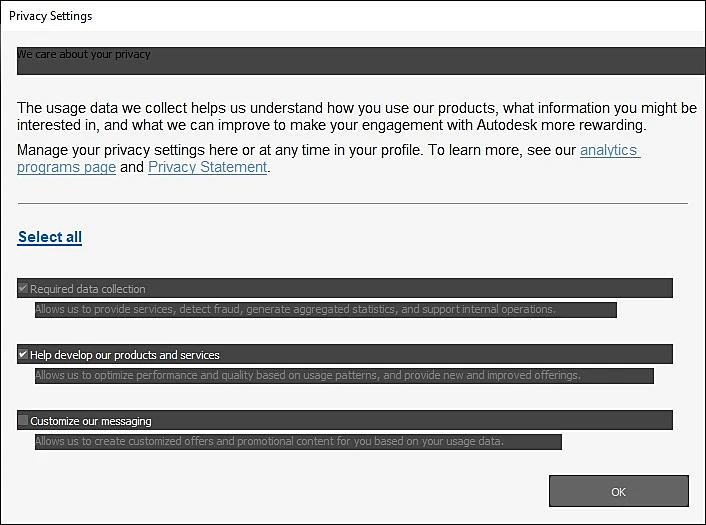Enable the Customize our messaging checkbox

(x=23, y=421)
